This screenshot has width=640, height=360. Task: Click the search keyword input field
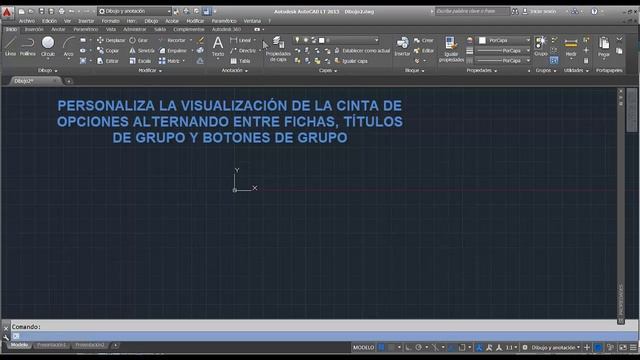pyautogui.click(x=472, y=11)
